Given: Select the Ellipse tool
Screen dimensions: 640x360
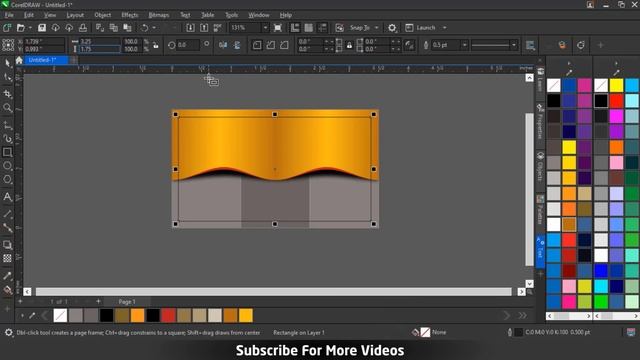Looking at the screenshot, I should [x=7, y=166].
